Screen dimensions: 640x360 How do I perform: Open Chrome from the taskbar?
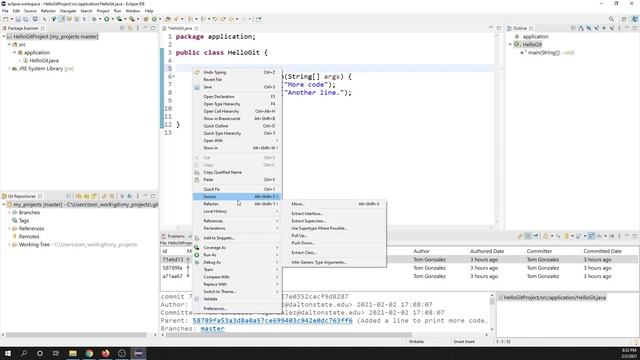tap(89, 353)
